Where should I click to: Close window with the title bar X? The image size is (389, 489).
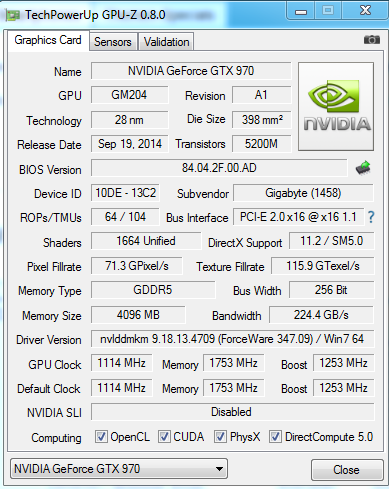(x=365, y=11)
